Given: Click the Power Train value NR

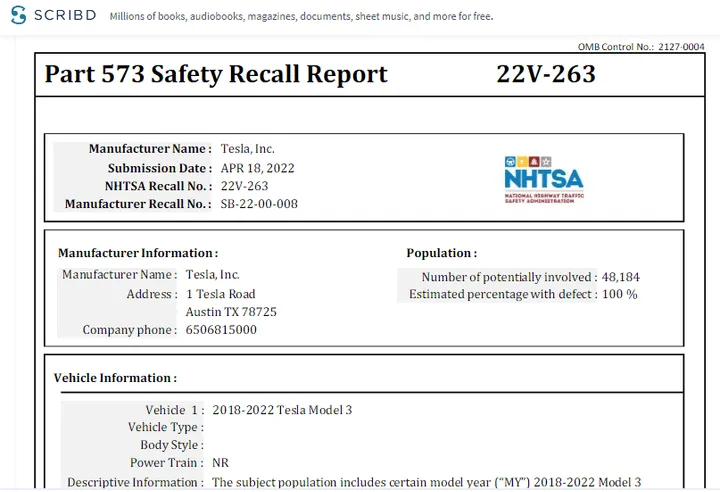Looking at the screenshot, I should tap(221, 464).
